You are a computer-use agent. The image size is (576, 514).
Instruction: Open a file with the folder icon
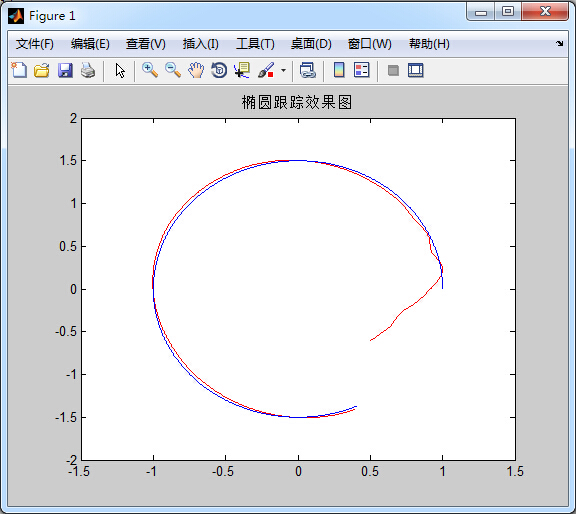42,70
